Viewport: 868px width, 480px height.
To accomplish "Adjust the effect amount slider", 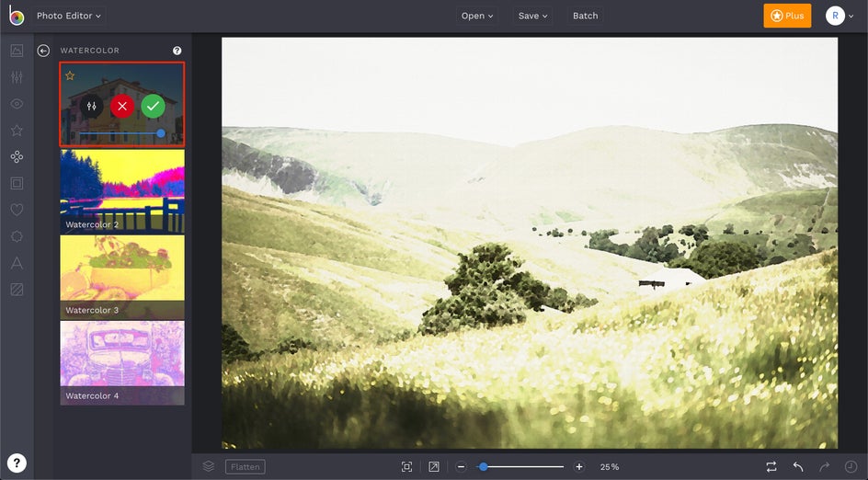I will [x=121, y=133].
